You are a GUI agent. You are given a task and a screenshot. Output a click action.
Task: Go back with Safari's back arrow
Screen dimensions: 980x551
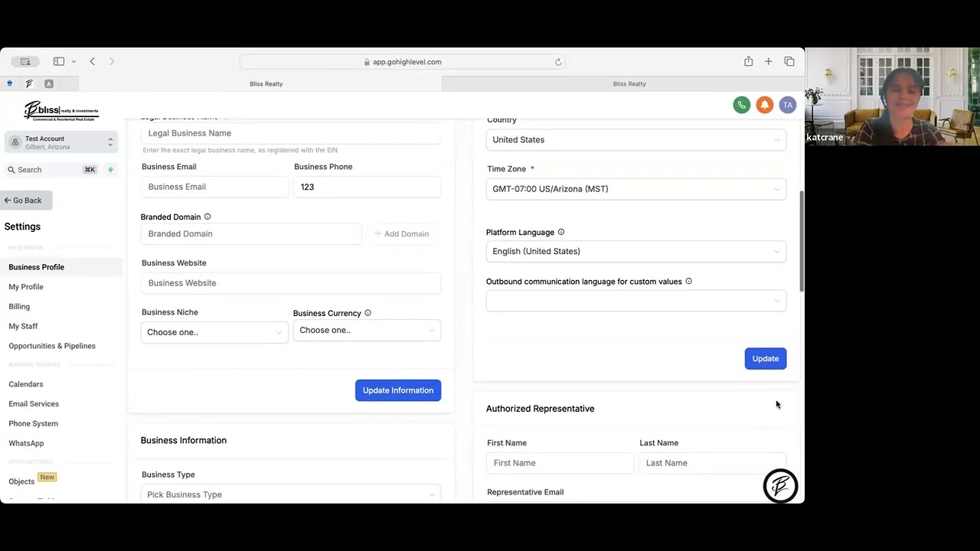pyautogui.click(x=93, y=61)
